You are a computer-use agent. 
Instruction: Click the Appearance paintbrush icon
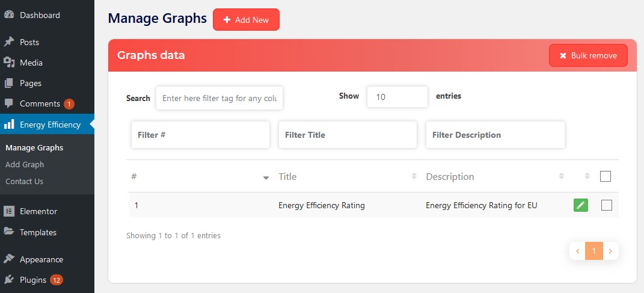coord(9,259)
